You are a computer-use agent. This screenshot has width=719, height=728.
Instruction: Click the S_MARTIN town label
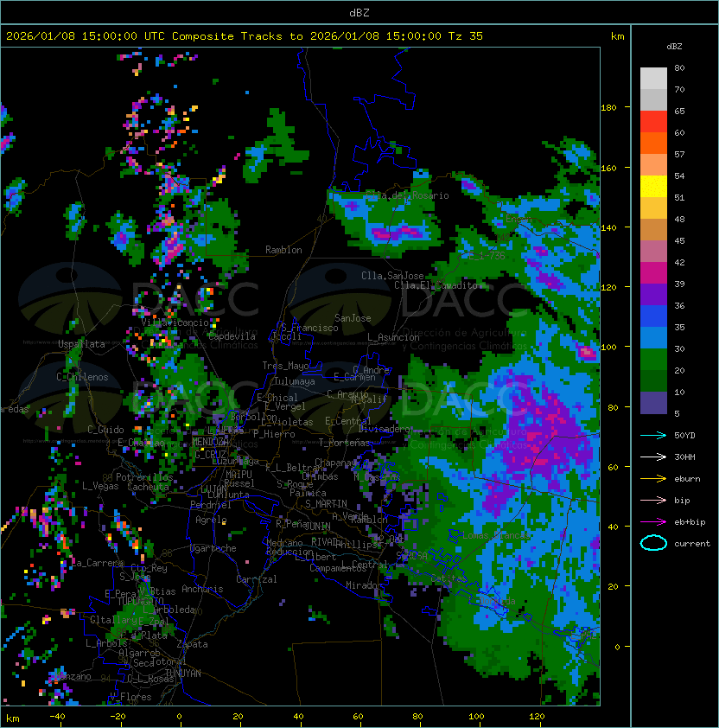coord(326,503)
